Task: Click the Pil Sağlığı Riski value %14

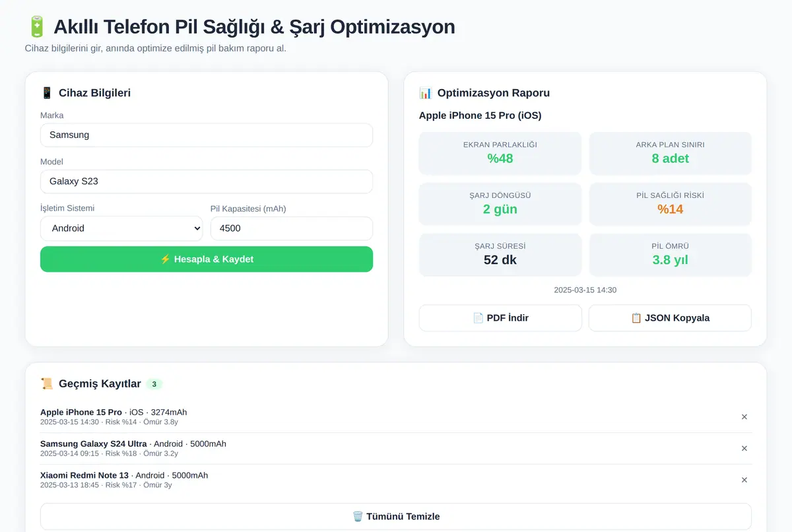Action: tap(670, 209)
